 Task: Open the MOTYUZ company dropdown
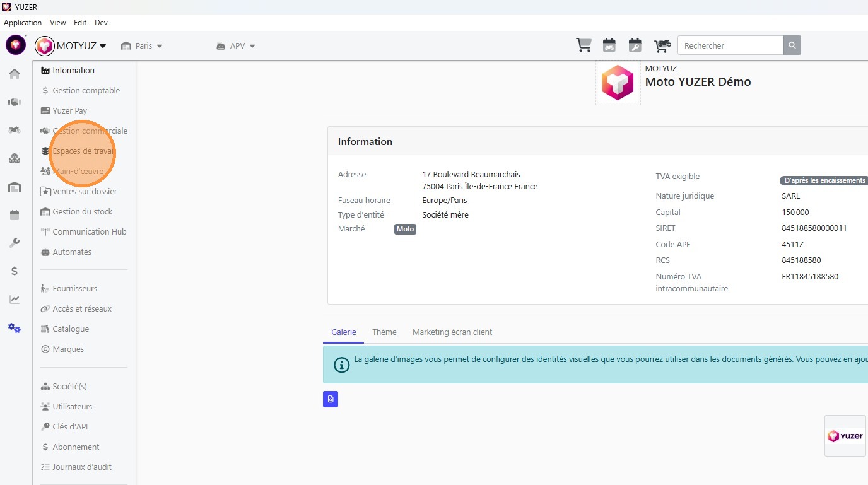tap(71, 45)
